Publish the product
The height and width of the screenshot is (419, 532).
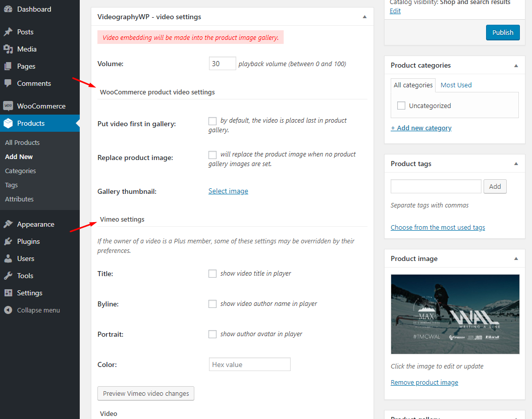(503, 33)
